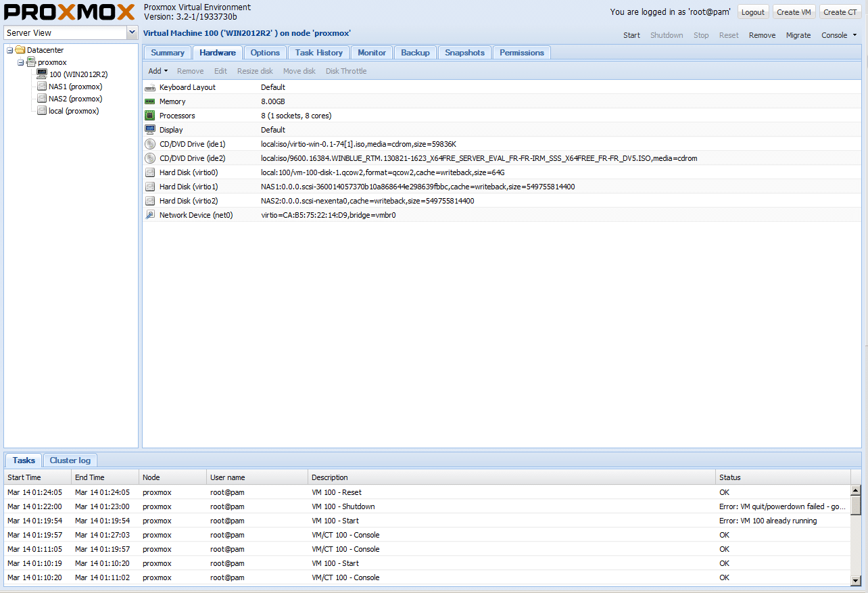Click '8 (1 sockets, 8 cores)' value
Viewport: 868px width, 593px height.
coord(296,116)
